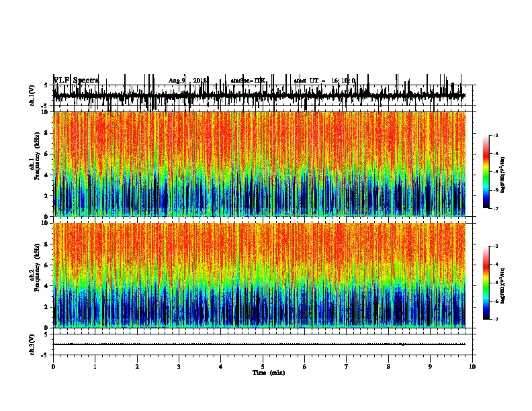
Task: Click the ch.2 spectrogram color scale bar
Action: coord(486,283)
